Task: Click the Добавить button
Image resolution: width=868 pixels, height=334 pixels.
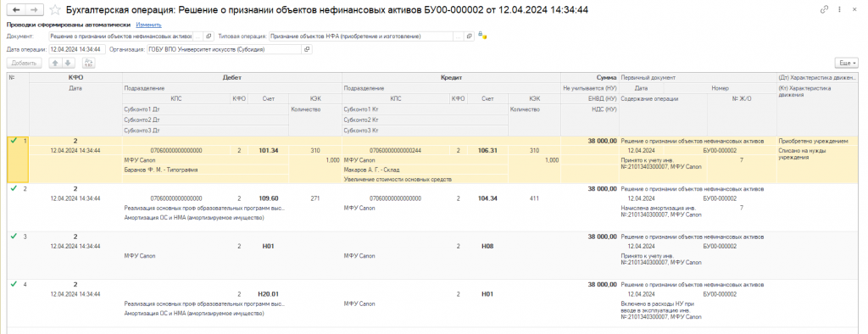Action: click(x=25, y=63)
